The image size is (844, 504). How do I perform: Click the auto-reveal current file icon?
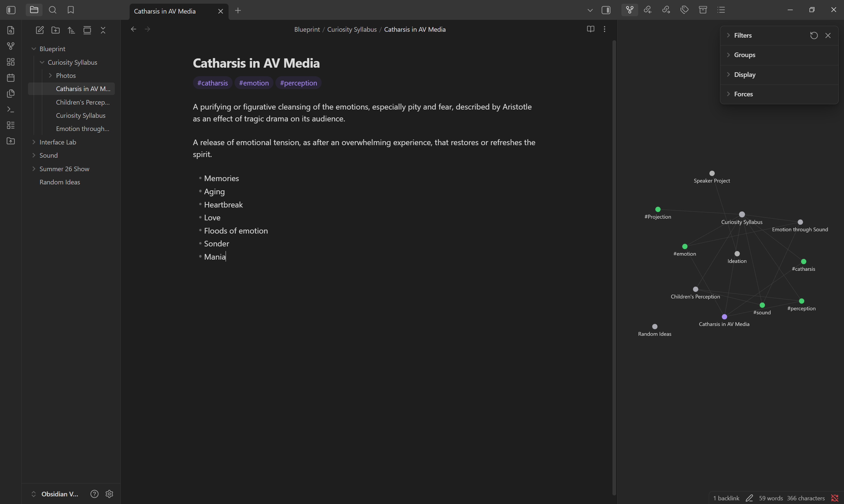click(x=87, y=30)
